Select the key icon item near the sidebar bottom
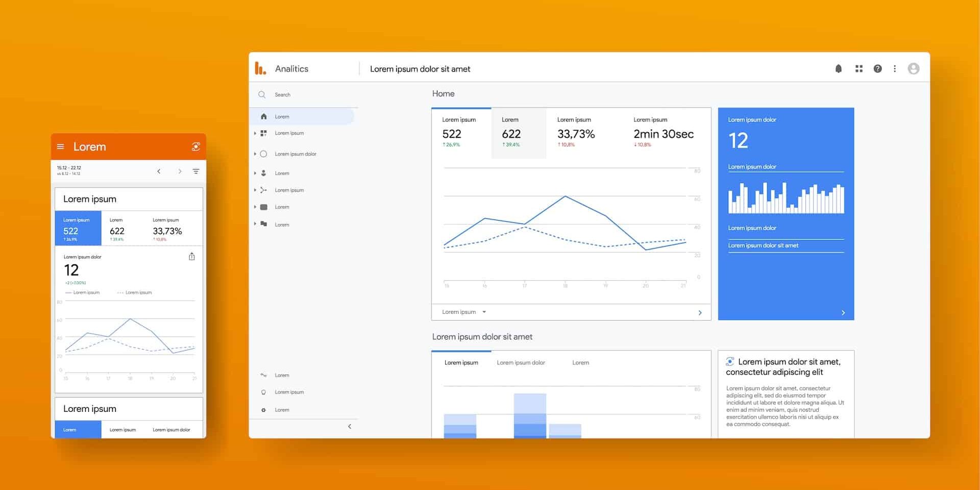This screenshot has width=980, height=490. (263, 375)
